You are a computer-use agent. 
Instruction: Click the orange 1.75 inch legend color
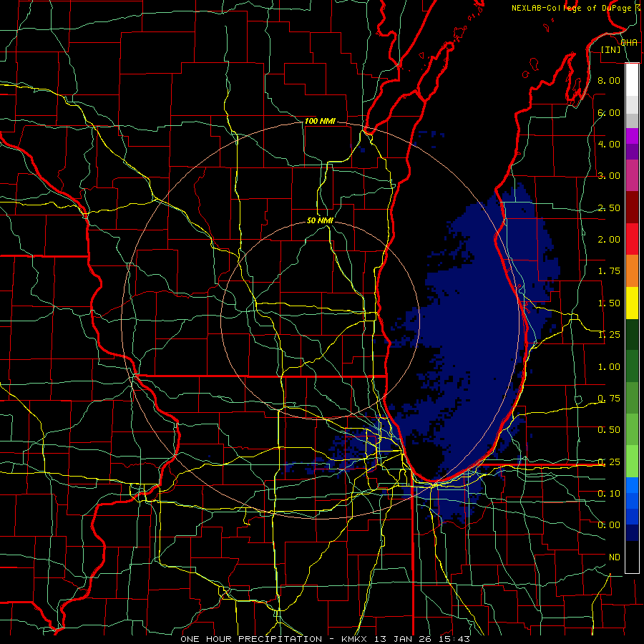coord(632,271)
